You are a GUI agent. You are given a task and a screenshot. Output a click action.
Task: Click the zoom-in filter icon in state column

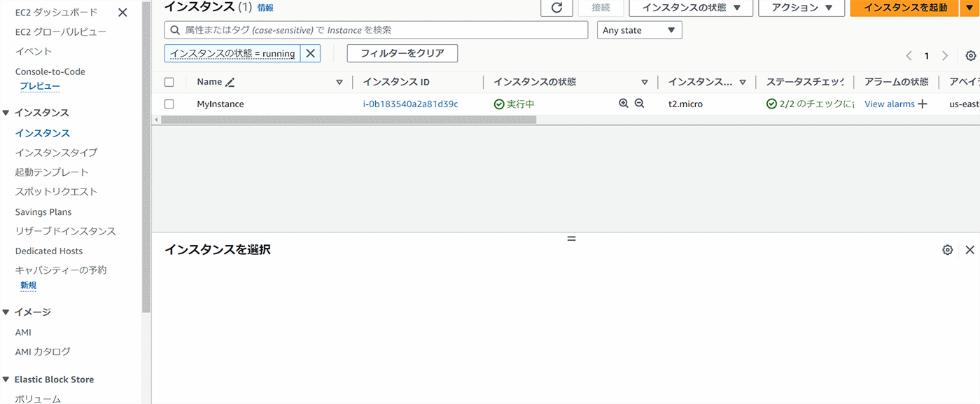coord(624,104)
